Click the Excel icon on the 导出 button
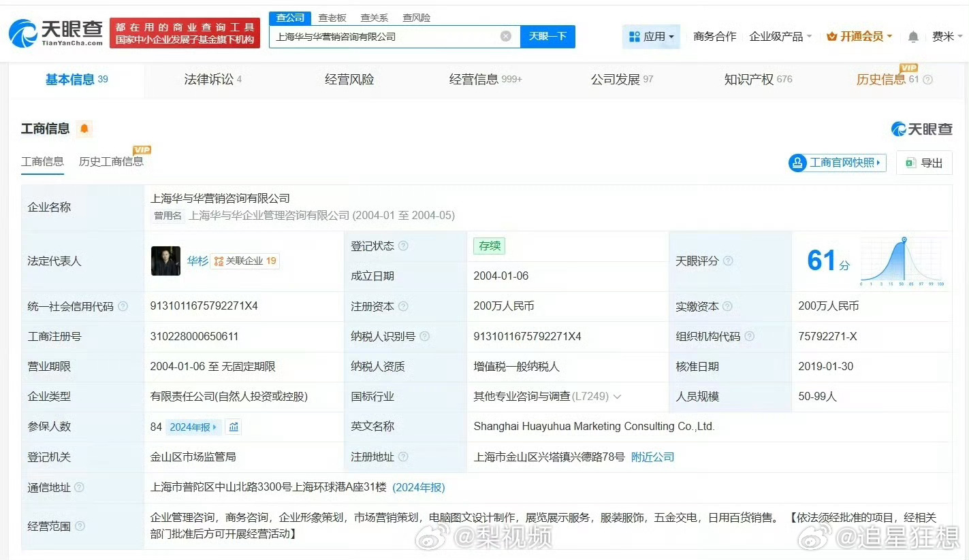The width and height of the screenshot is (969, 560). 912,163
